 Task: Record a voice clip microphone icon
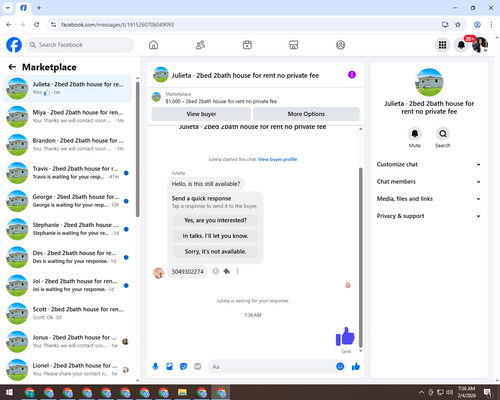[155, 367]
